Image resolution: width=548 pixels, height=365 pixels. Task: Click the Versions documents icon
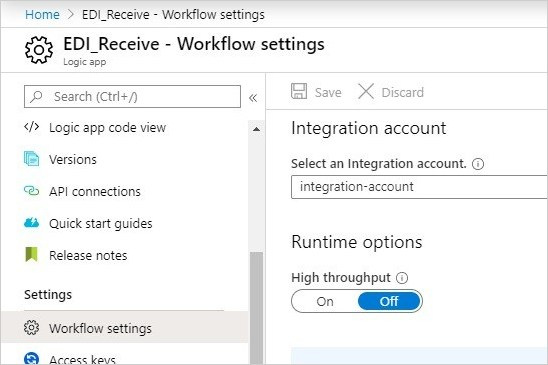click(x=31, y=159)
